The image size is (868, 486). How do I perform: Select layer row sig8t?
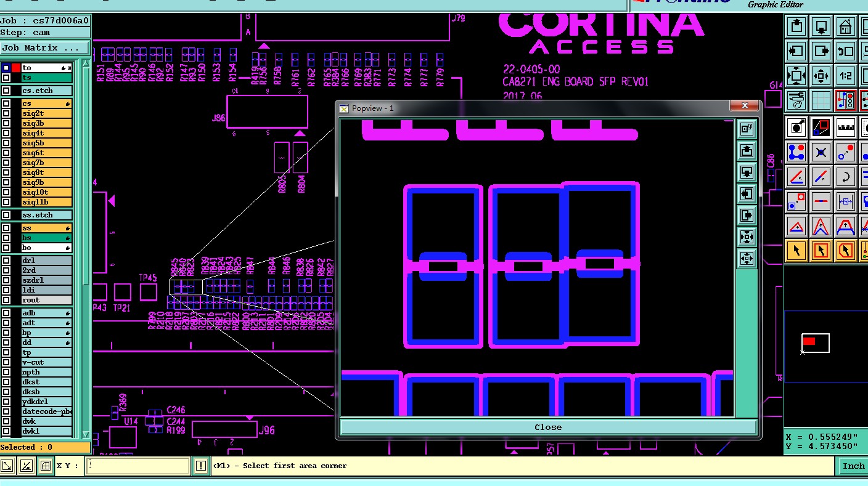47,172
